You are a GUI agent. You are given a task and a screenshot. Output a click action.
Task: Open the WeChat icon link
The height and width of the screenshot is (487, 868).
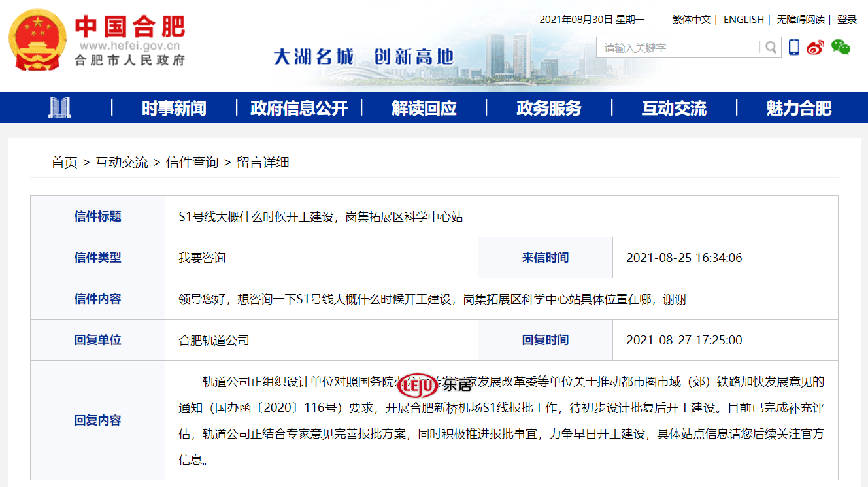(x=841, y=47)
